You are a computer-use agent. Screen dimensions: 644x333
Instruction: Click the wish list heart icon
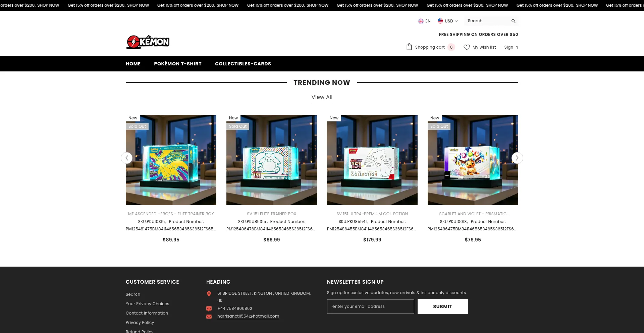pyautogui.click(x=467, y=47)
